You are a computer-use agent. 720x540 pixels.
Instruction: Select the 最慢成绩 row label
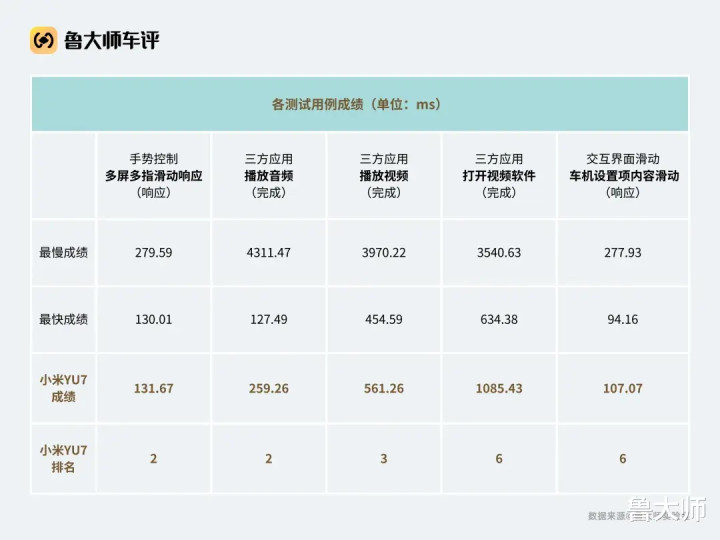tap(63, 253)
